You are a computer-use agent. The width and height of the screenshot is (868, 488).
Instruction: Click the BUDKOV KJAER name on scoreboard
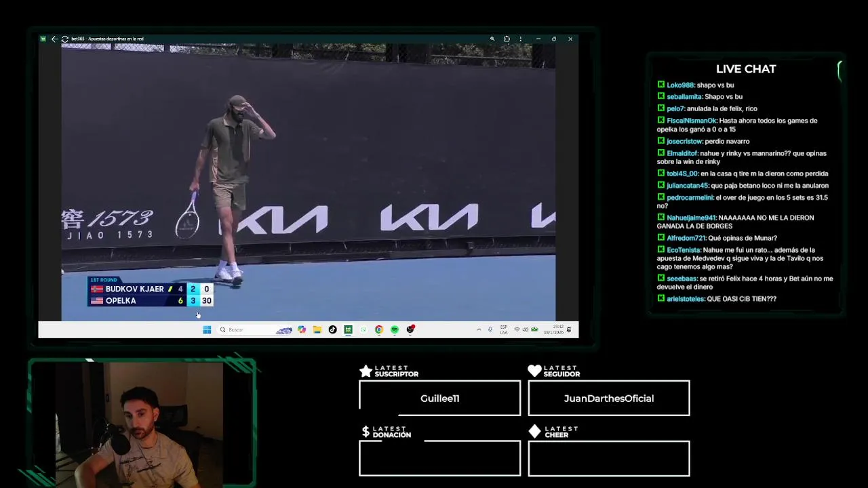pos(134,289)
